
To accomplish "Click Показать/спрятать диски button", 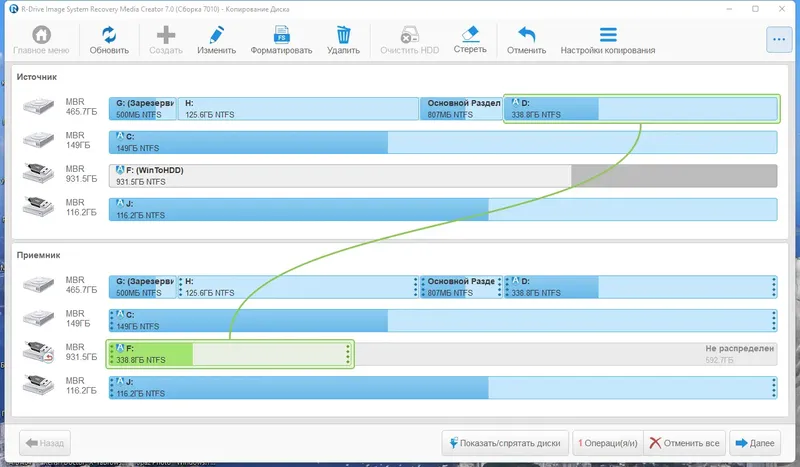I will click(505, 443).
